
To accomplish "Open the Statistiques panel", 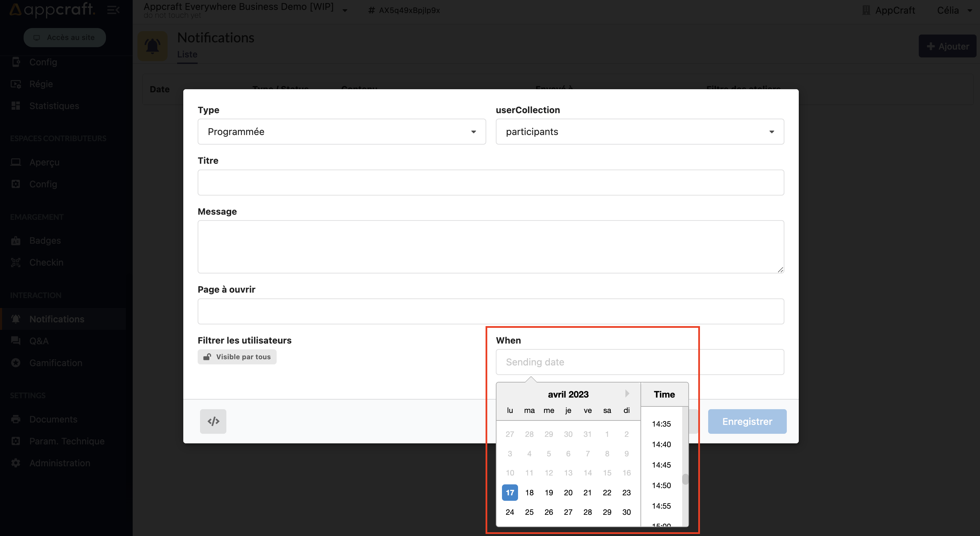I will pos(55,105).
